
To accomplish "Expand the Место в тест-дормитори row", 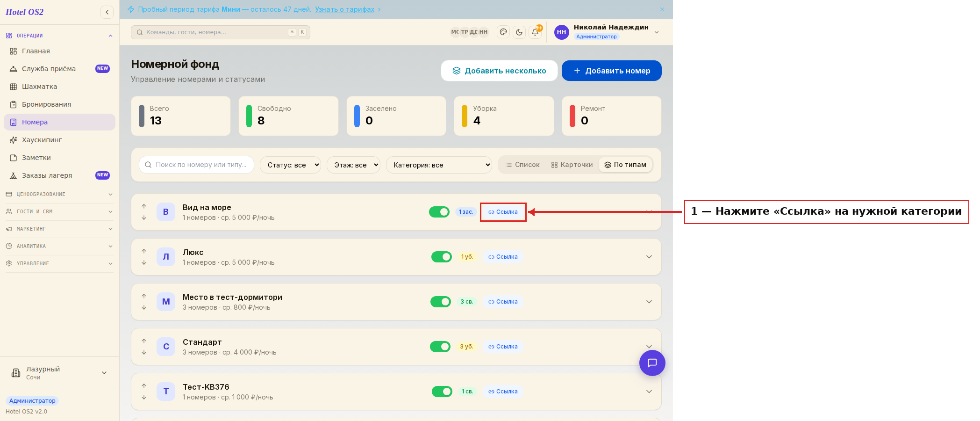I will 649,302.
